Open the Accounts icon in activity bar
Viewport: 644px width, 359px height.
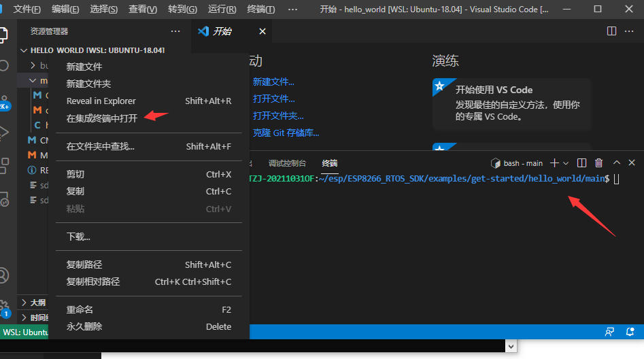(3, 275)
